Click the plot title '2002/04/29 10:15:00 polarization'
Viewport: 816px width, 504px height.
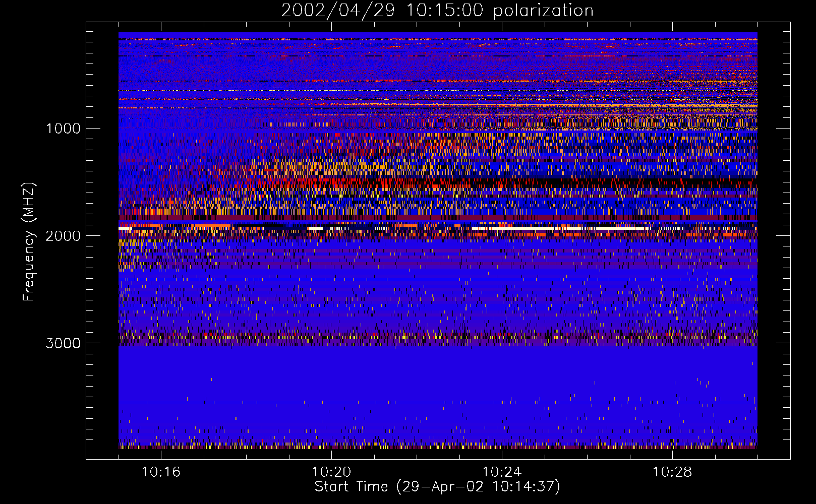point(437,11)
